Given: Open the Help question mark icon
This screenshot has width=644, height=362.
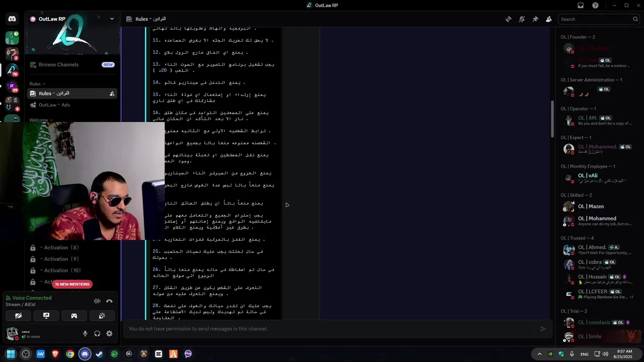Looking at the screenshot, I should click(595, 6).
